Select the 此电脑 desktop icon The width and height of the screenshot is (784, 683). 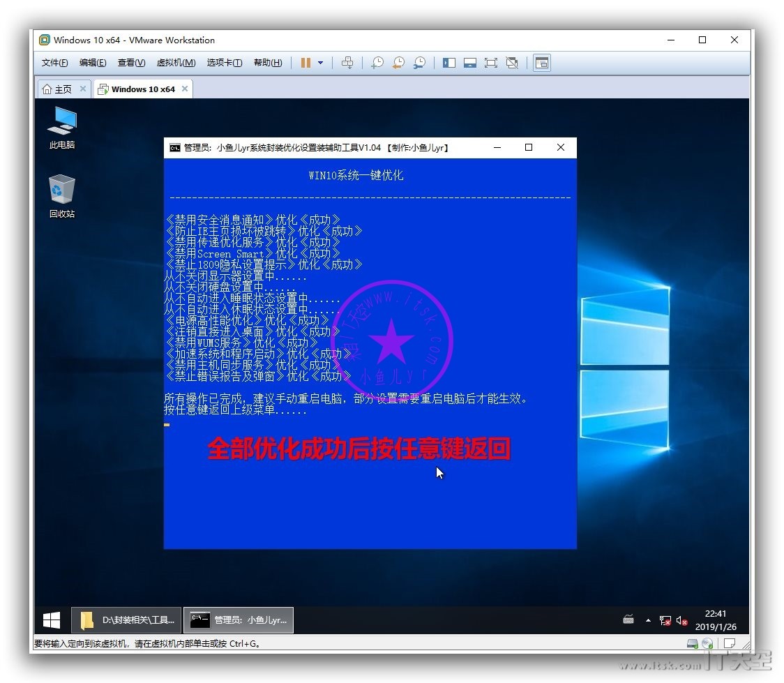click(x=62, y=128)
